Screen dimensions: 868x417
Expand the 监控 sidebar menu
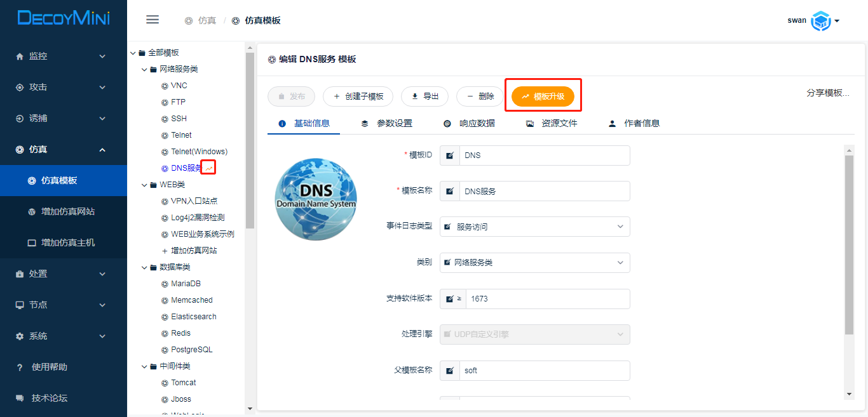tap(62, 56)
